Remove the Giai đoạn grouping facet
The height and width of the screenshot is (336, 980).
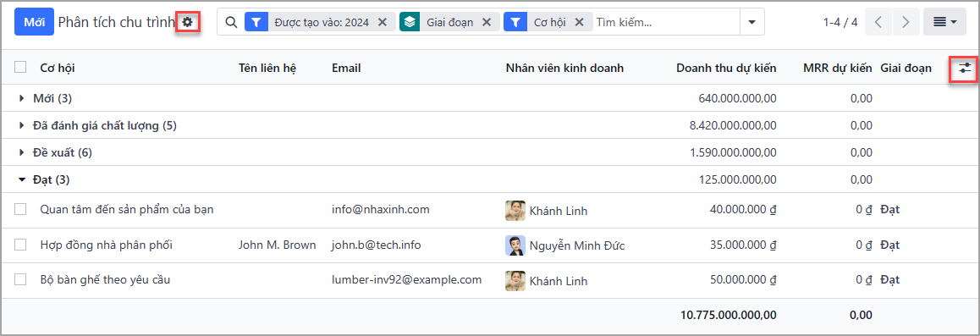click(487, 23)
